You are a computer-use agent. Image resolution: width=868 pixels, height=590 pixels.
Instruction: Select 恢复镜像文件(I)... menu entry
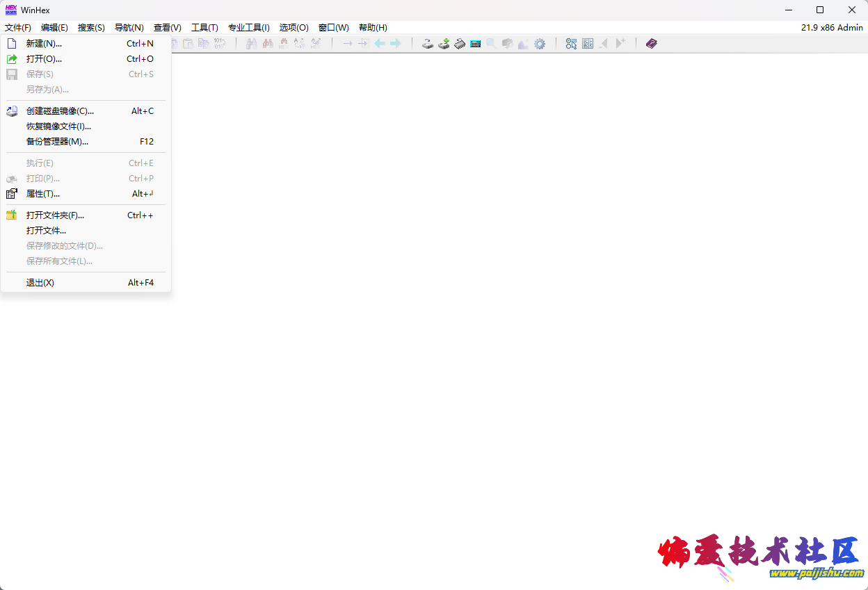coord(86,126)
